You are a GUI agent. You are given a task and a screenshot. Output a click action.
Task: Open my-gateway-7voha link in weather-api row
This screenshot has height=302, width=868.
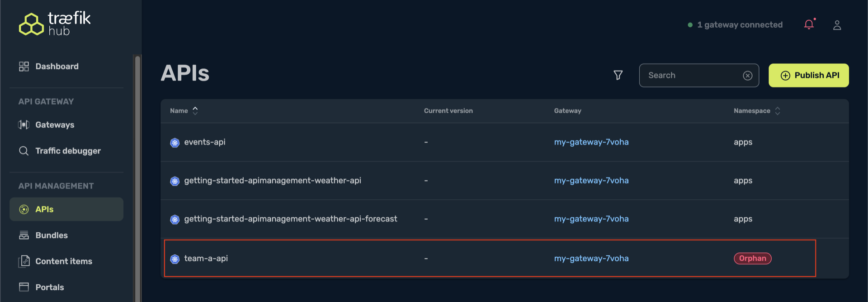[x=591, y=181]
